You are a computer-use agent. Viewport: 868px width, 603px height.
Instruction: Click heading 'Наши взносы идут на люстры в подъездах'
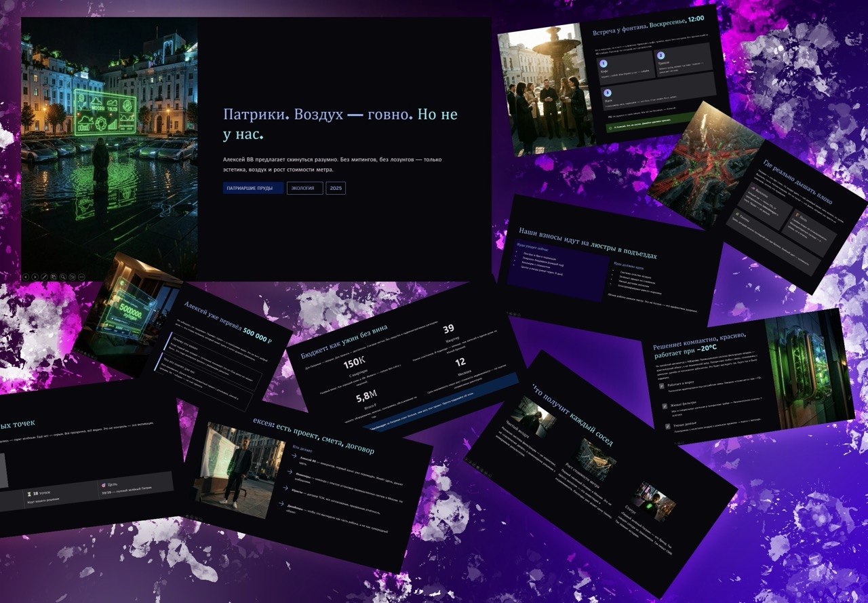587,244
